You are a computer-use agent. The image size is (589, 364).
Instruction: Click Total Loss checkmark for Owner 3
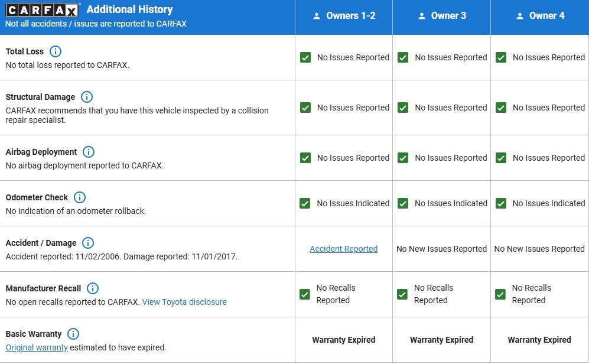click(403, 57)
